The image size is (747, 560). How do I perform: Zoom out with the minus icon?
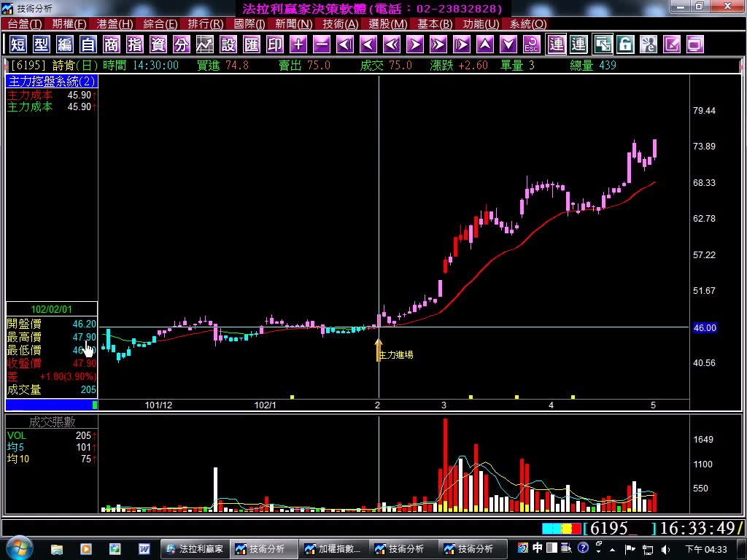pyautogui.click(x=322, y=44)
